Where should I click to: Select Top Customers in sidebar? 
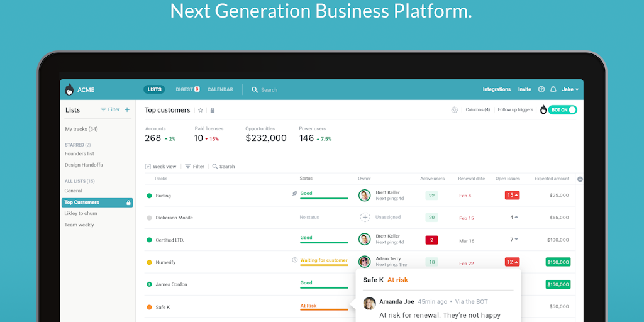97,203
